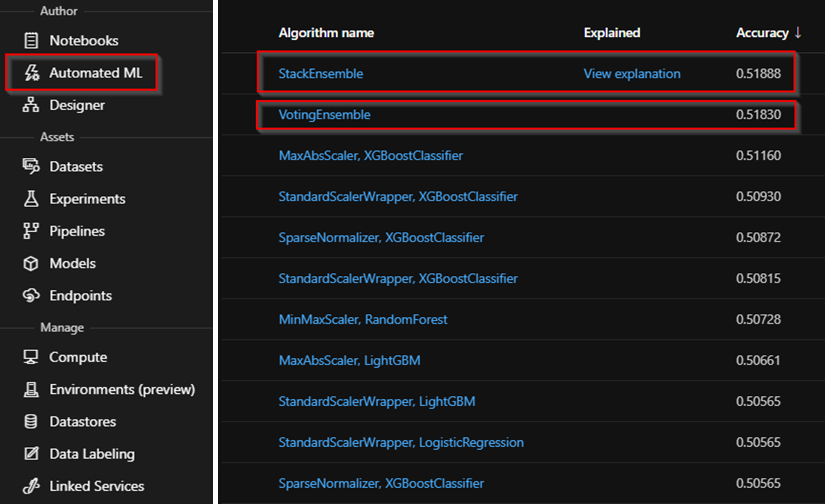Click the Pipelines icon
This screenshot has height=504, width=825.
click(31, 231)
